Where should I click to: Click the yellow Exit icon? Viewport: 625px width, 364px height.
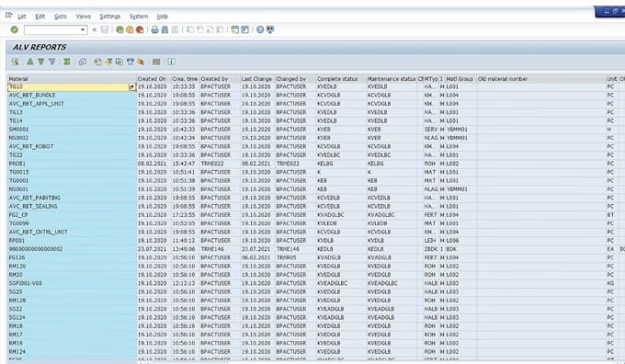pyautogui.click(x=130, y=29)
